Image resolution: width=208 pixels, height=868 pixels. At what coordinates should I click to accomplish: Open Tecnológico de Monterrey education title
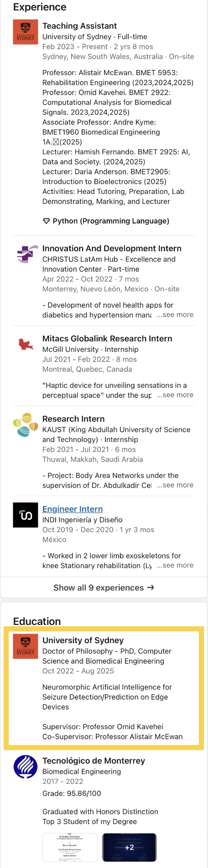click(94, 761)
